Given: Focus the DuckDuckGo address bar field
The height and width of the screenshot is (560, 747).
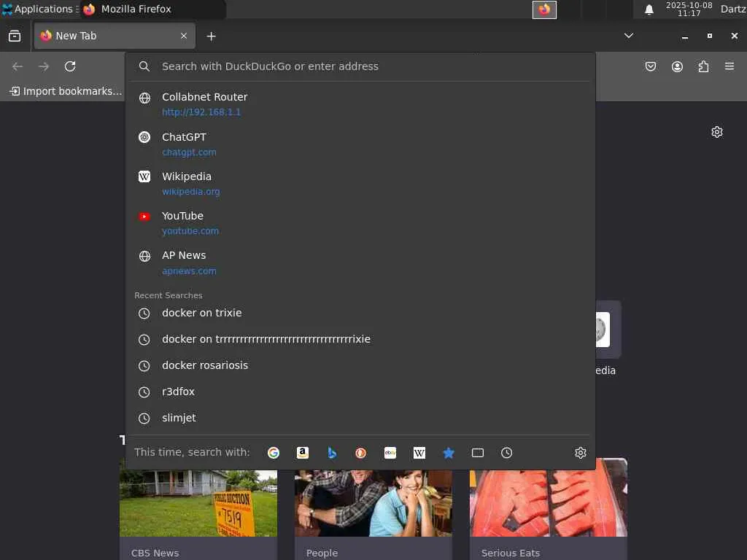Looking at the screenshot, I should coord(360,66).
